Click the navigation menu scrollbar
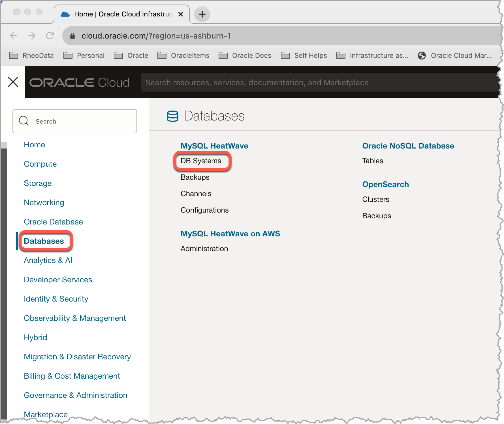The width and height of the screenshot is (504, 424). click(x=4, y=283)
